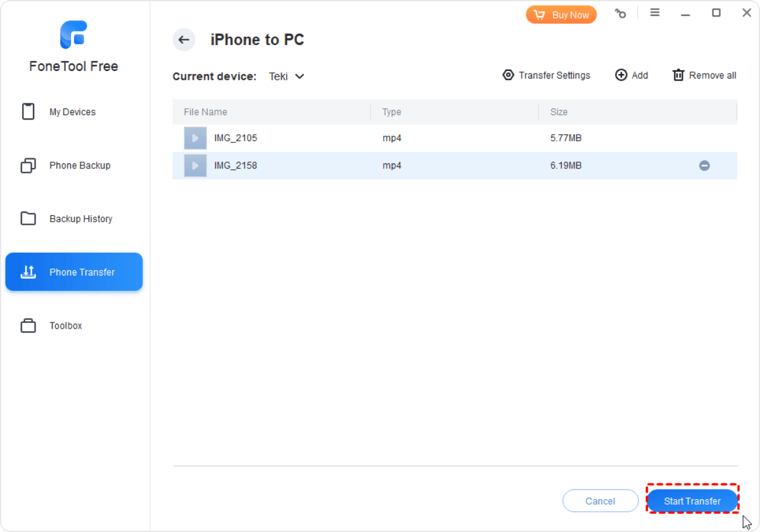The image size is (760, 532).
Task: Click the Remove all trash icon
Action: coord(678,75)
